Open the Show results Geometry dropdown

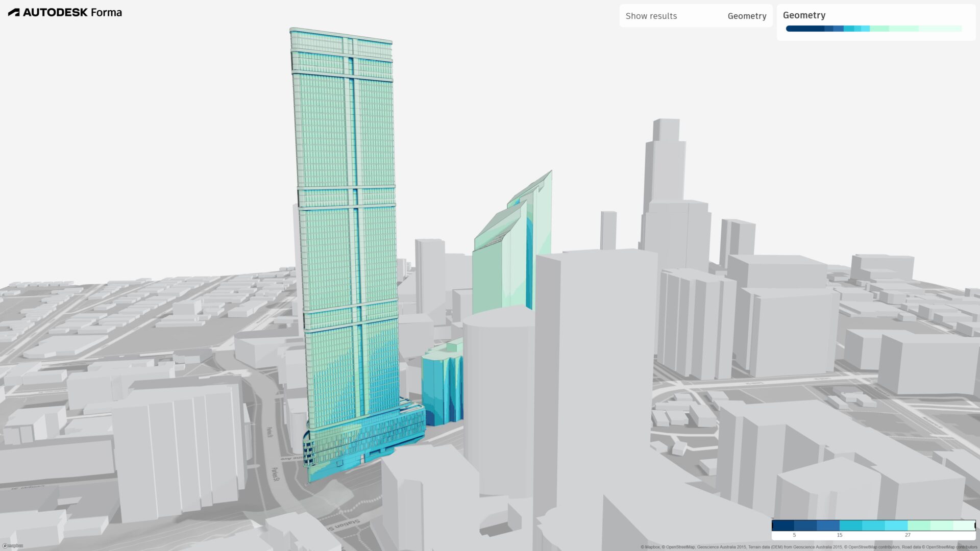[x=747, y=16]
